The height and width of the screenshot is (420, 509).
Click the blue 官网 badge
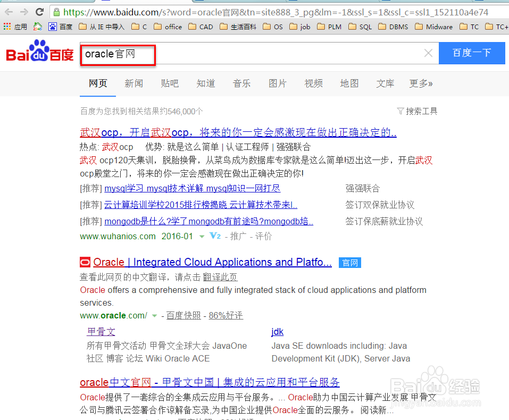coord(350,263)
